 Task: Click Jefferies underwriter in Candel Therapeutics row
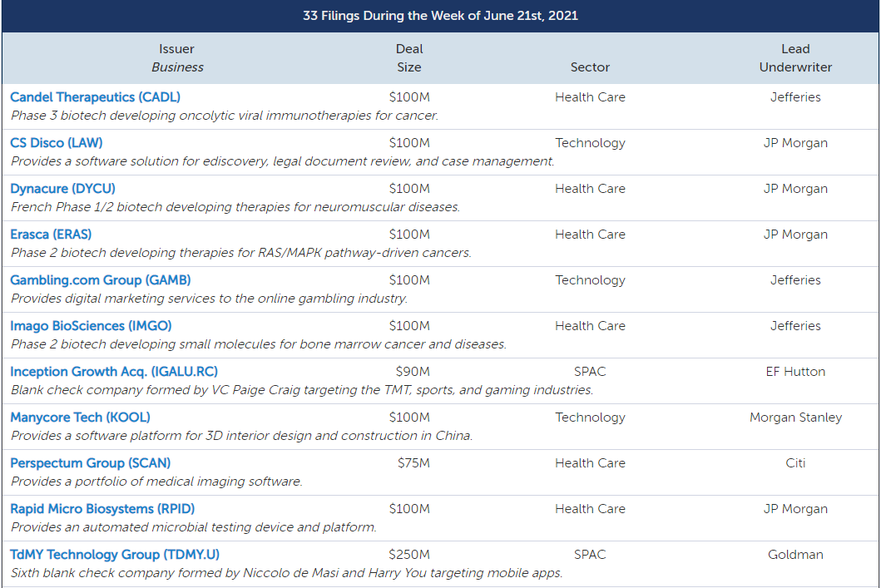pos(795,97)
